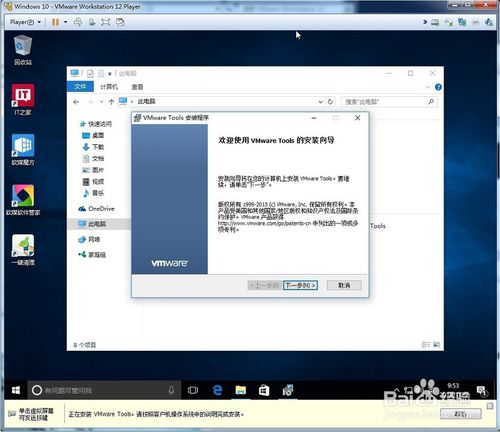Viewport: 500px width, 432px height.
Task: Close the VMware Tools installer dialog
Action: (357, 118)
